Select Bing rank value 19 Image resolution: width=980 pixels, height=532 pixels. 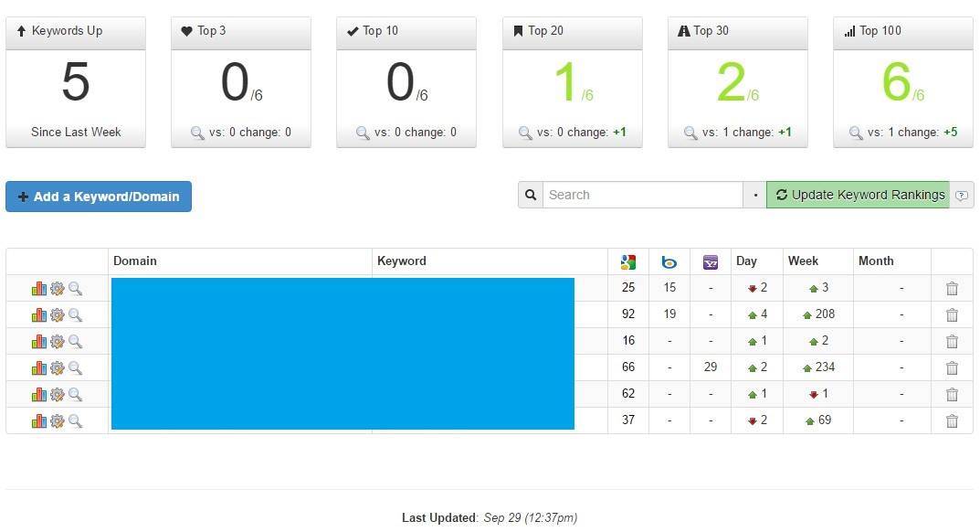(669, 314)
